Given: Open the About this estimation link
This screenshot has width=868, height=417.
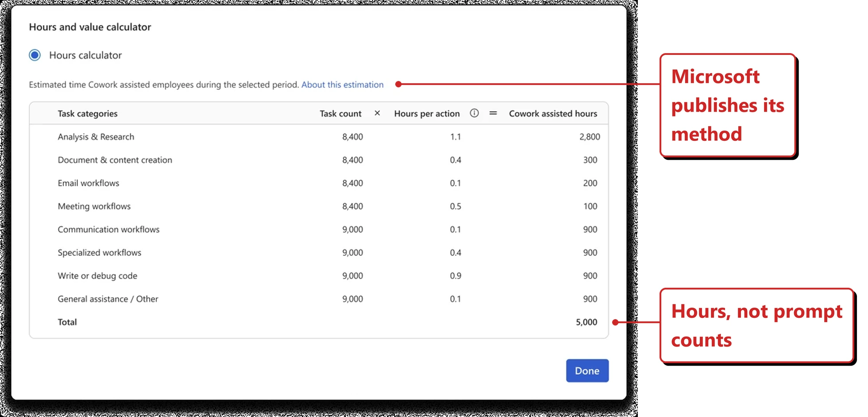Looking at the screenshot, I should pos(342,85).
